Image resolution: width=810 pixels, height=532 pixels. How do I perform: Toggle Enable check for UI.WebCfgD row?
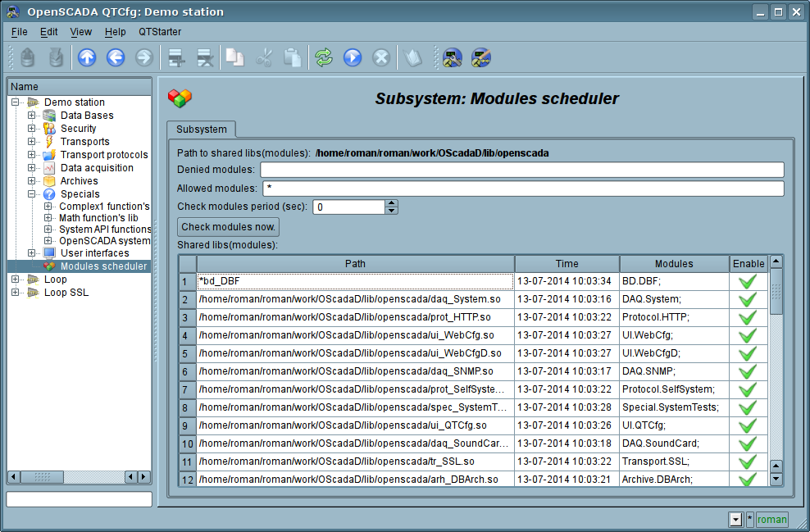click(748, 354)
